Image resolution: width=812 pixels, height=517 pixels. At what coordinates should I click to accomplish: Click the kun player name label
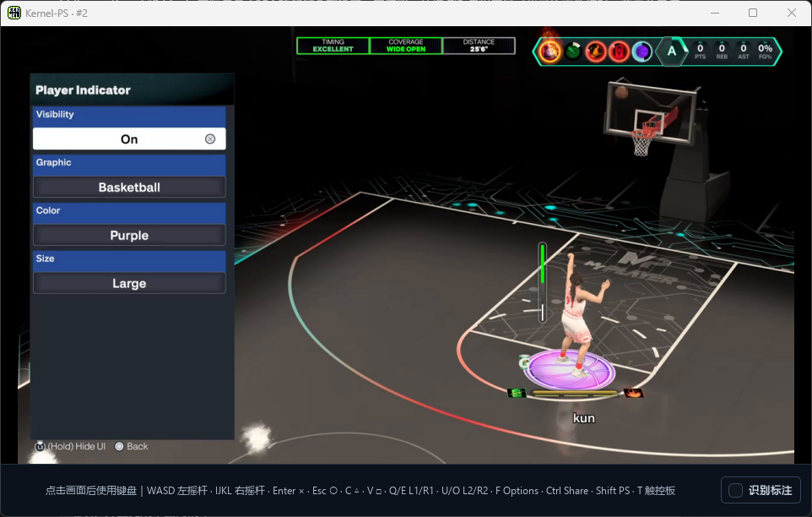(583, 418)
